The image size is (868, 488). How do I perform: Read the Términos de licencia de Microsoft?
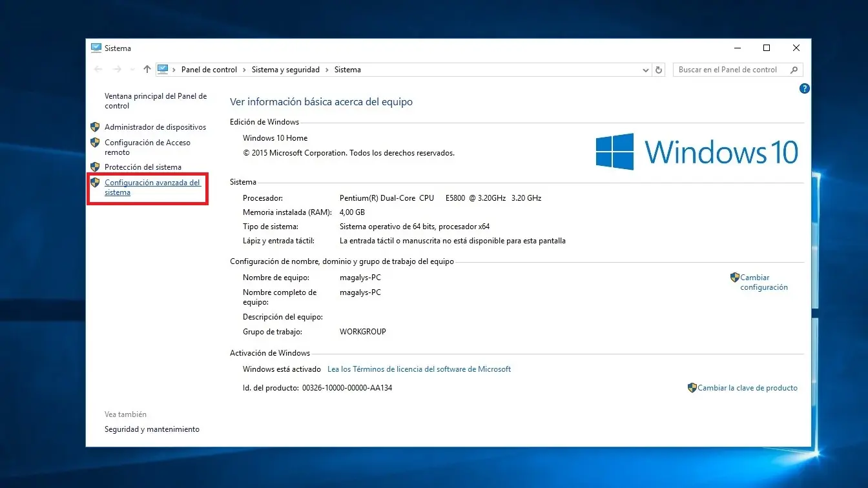coord(419,369)
